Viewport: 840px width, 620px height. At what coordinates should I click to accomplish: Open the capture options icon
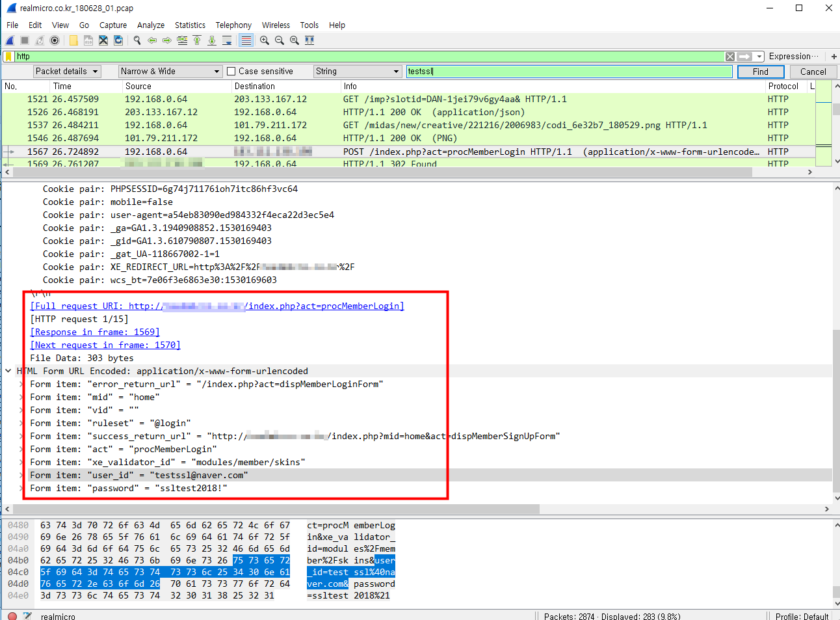[x=55, y=40]
